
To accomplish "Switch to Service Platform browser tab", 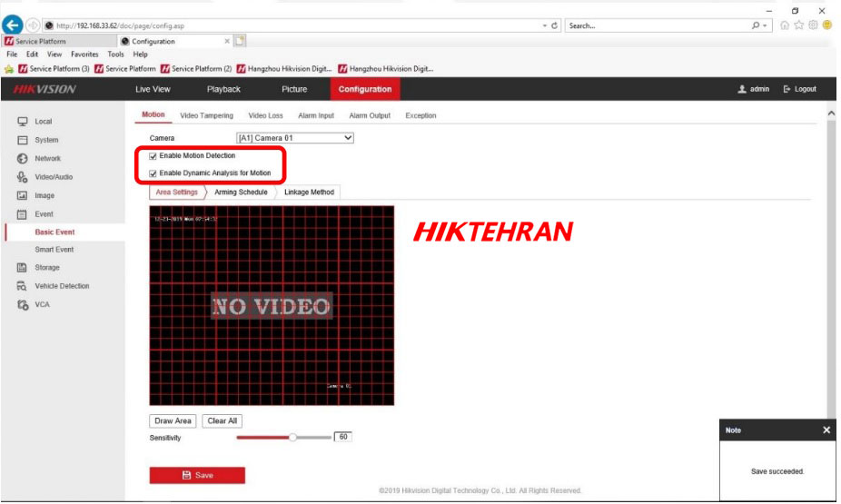I will click(x=59, y=41).
